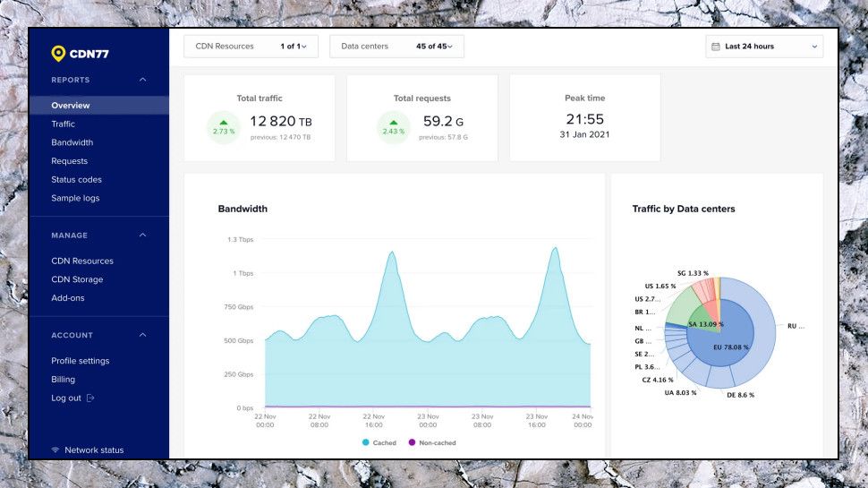Toggle the Non-cached series legend dot
The height and width of the screenshot is (488, 868).
[x=412, y=442]
